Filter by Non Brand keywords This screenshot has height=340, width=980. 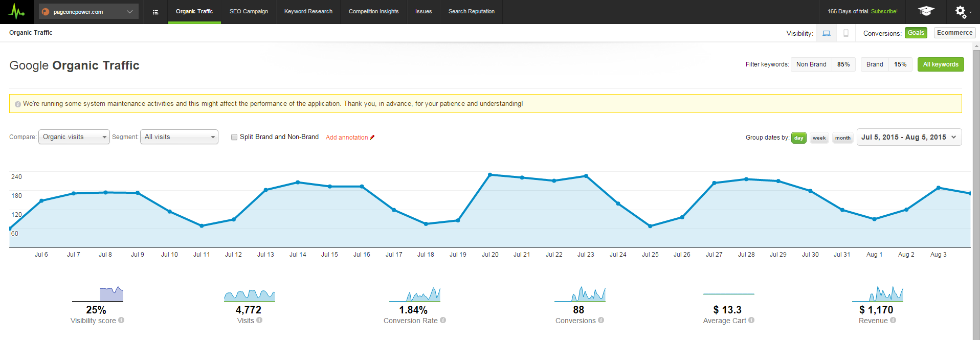coord(811,64)
